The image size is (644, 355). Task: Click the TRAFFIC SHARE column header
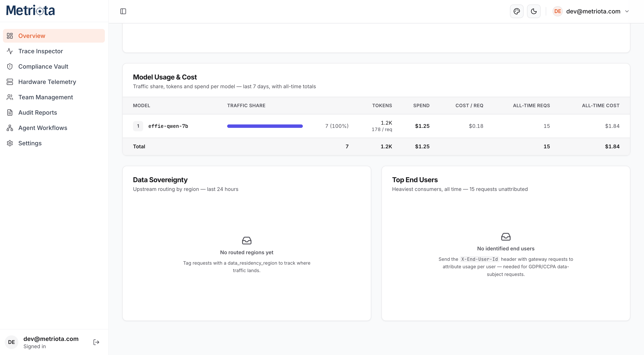(x=246, y=105)
